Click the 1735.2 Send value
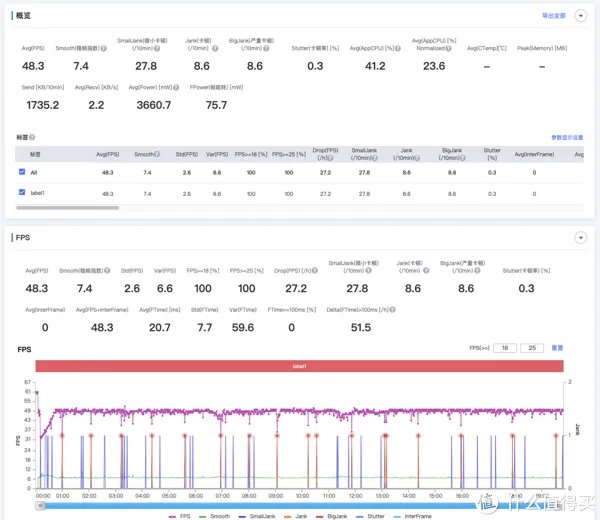Viewport: 600px width, 520px height. tap(42, 105)
